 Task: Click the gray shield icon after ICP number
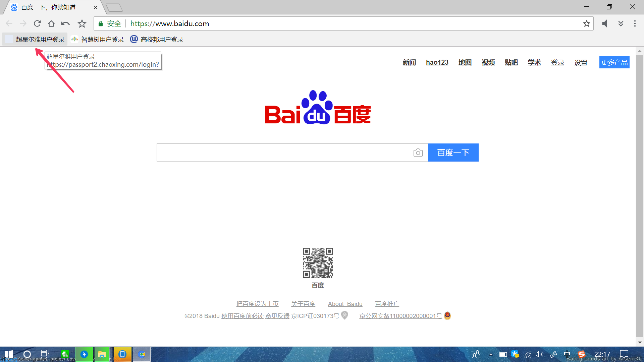(x=345, y=315)
